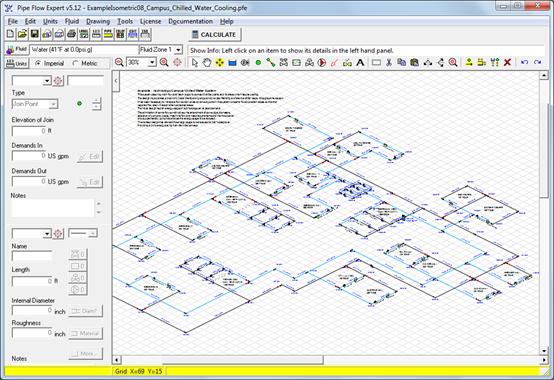Click the Undo arrow icon
The image size is (554, 380).
click(525, 63)
